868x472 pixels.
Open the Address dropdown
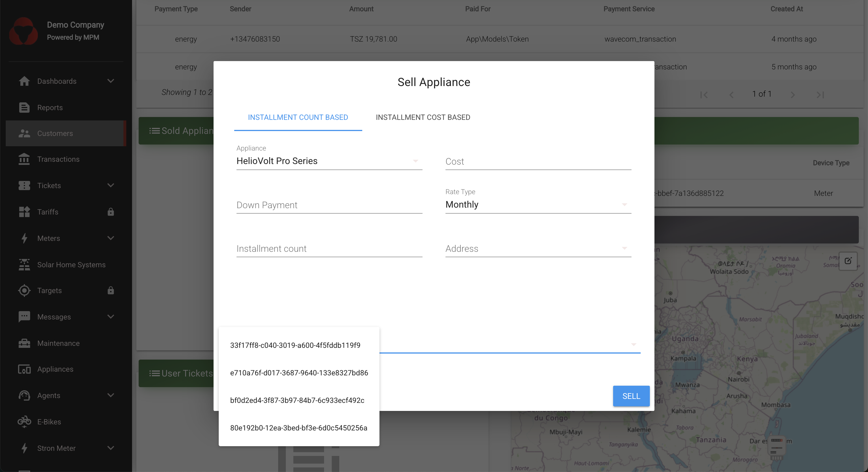point(538,248)
